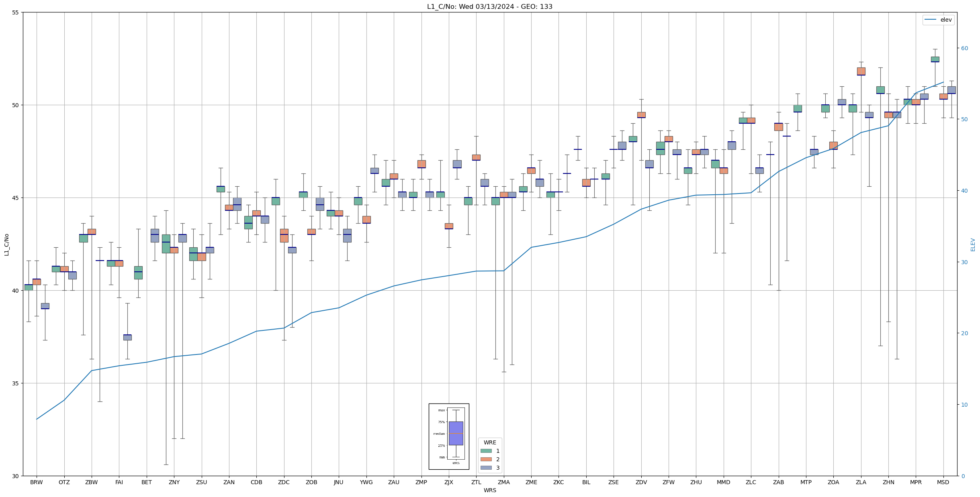980x497 pixels.
Task: Click the 20 tick on ELEV axis
Action: coord(964,333)
